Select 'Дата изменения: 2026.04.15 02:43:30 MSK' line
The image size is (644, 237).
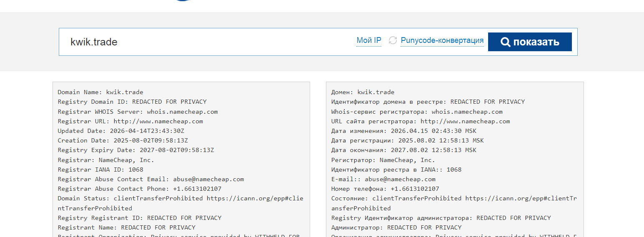(x=404, y=131)
